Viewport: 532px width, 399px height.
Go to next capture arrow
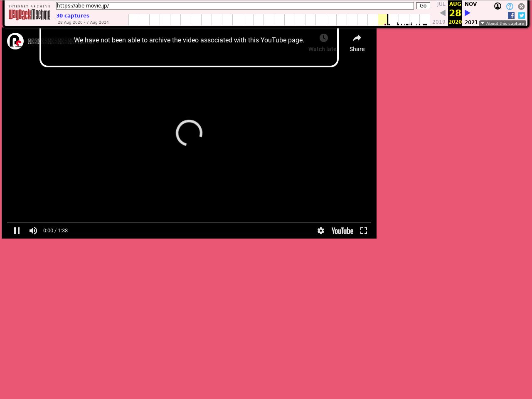468,13
